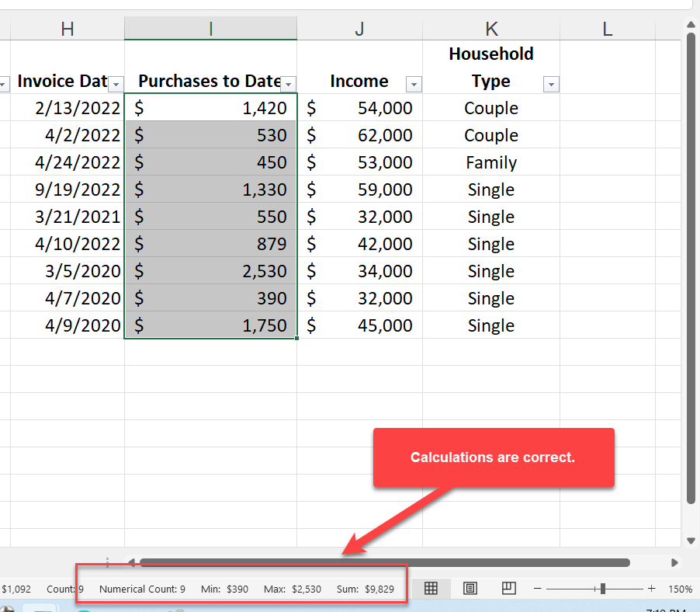Switch to Normal view in the status bar
Screen dimensions: 700x612
coord(430,589)
